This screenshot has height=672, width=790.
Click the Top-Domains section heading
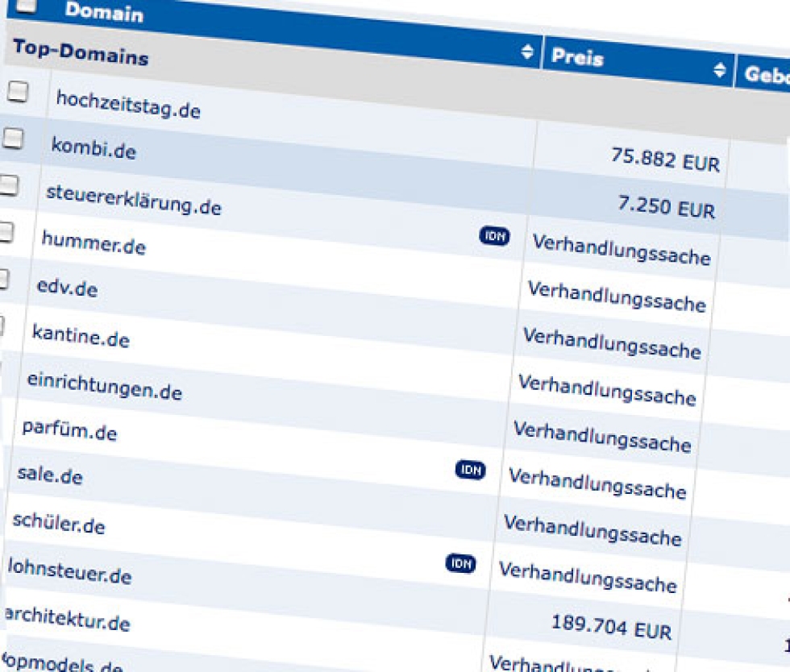(x=81, y=52)
